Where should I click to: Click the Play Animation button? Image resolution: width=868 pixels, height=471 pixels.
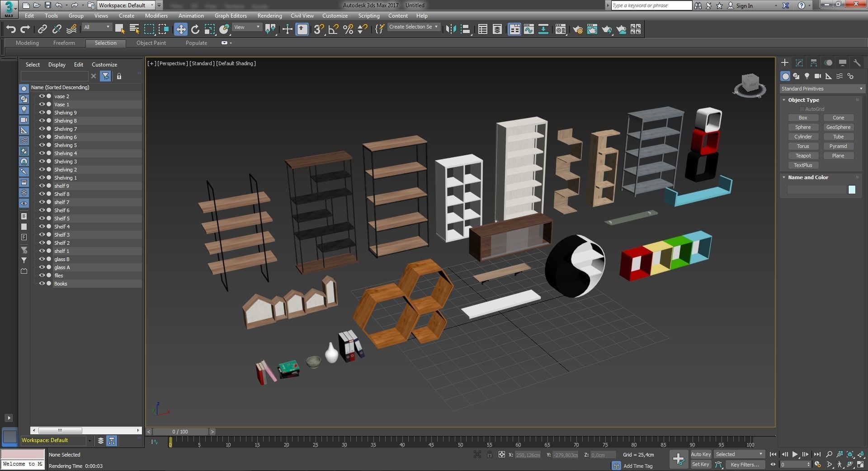pos(795,454)
